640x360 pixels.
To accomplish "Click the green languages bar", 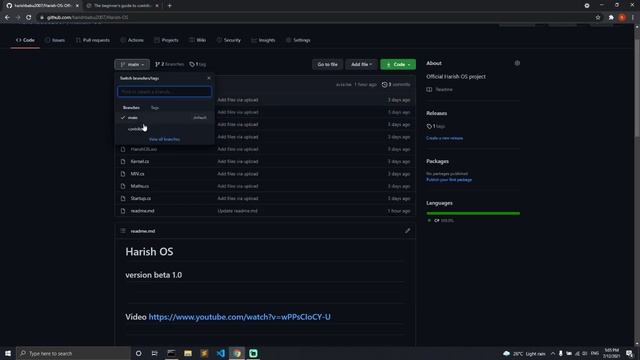I will click(x=473, y=213).
